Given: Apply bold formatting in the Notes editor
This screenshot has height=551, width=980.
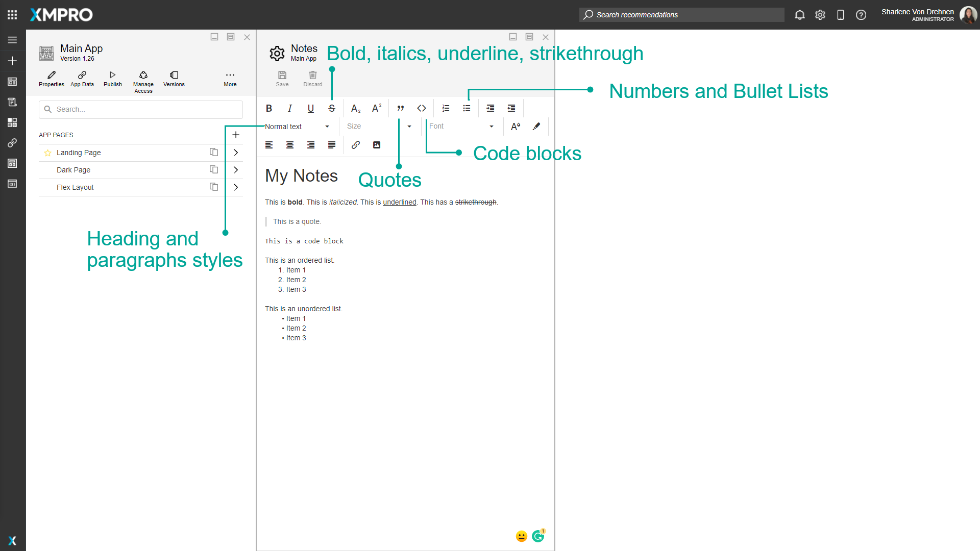Looking at the screenshot, I should pyautogui.click(x=269, y=108).
